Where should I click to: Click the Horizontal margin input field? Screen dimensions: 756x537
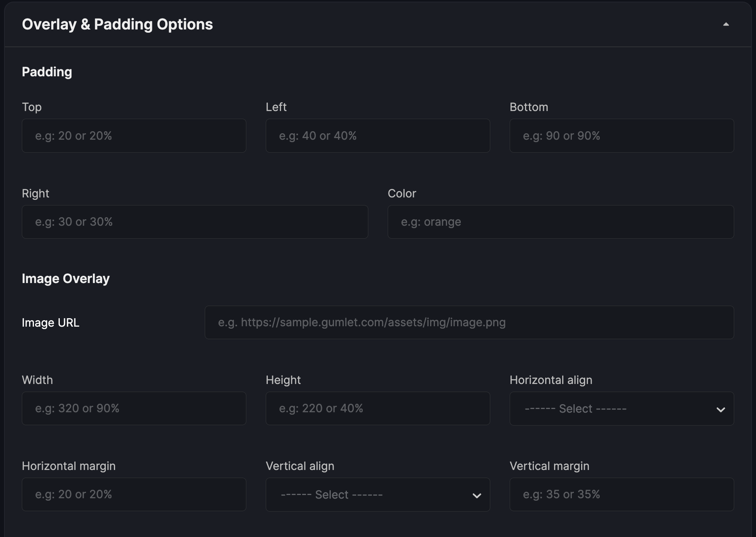134,494
